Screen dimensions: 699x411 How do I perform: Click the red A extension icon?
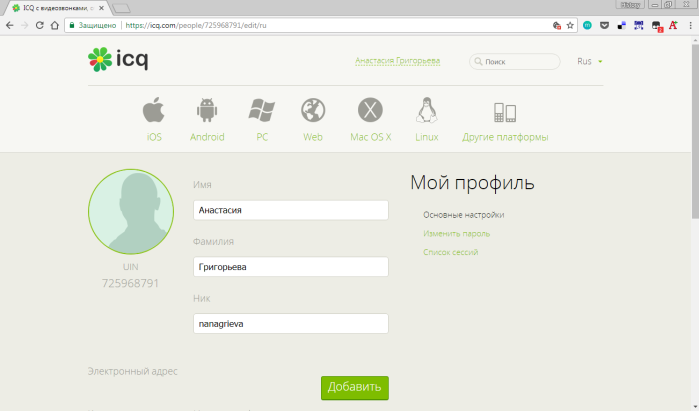(673, 25)
